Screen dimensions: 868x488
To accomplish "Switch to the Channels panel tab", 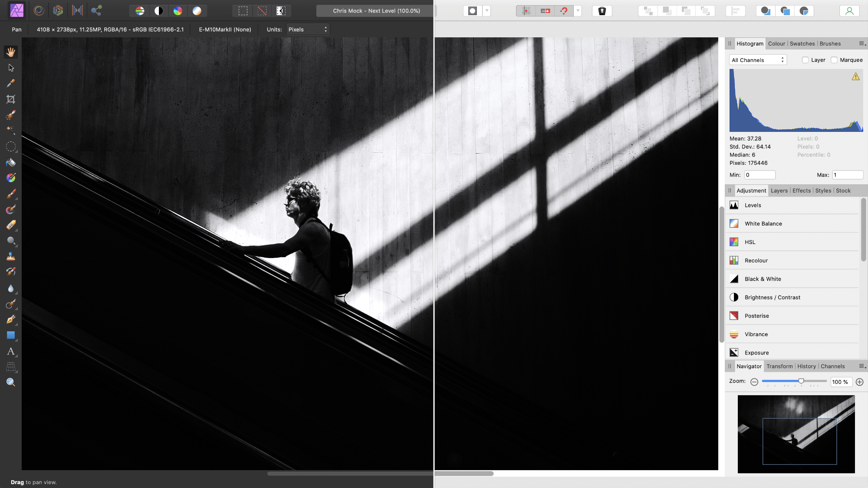I will point(833,366).
